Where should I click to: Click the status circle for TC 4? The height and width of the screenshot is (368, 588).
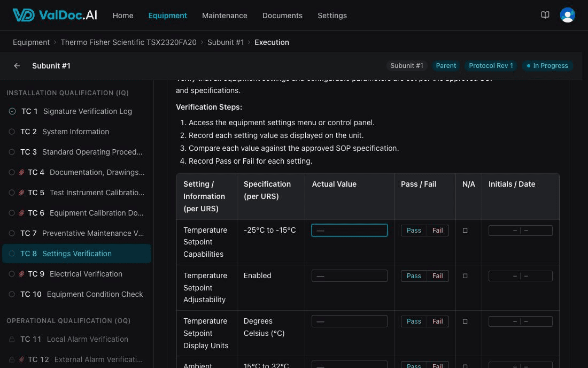click(x=12, y=172)
